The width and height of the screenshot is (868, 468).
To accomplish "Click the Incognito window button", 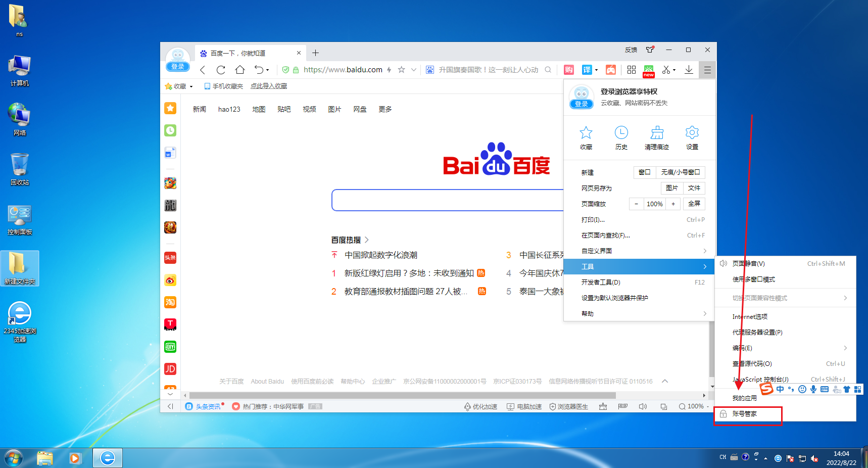I will pyautogui.click(x=681, y=172).
